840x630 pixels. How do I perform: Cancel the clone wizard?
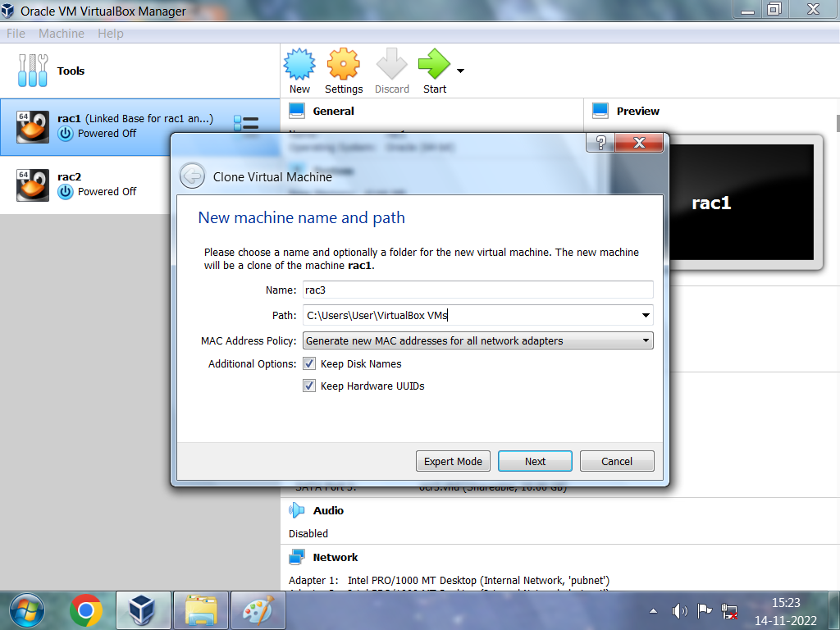[617, 461]
